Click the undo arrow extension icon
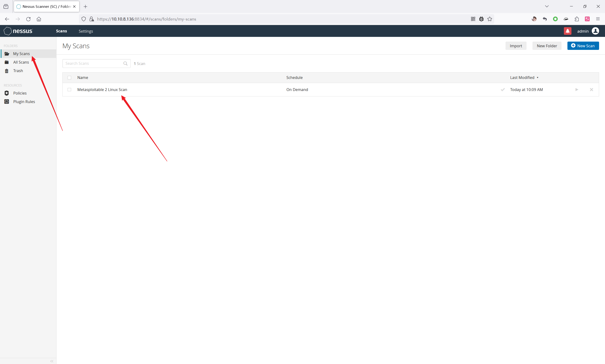The height and width of the screenshot is (364, 605). click(545, 19)
